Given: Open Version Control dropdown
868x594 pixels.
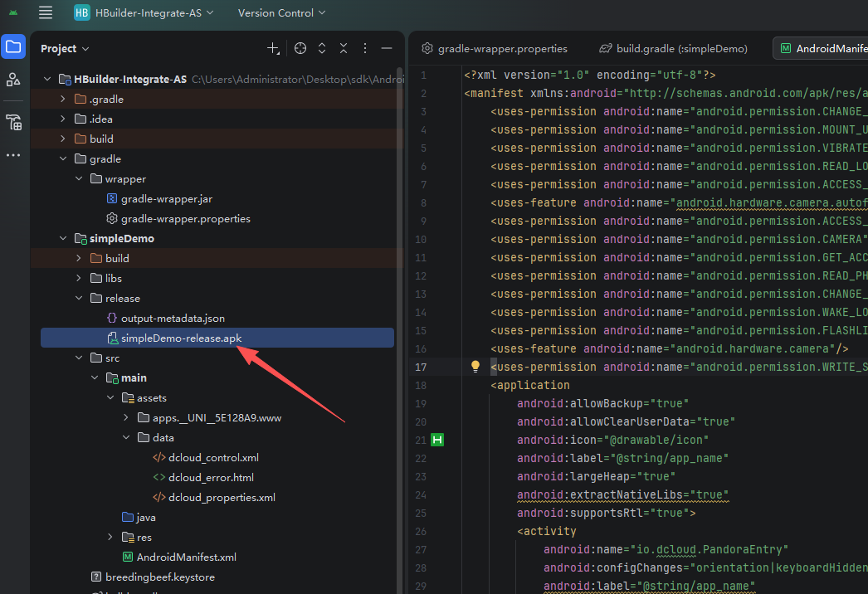Looking at the screenshot, I should pos(281,12).
